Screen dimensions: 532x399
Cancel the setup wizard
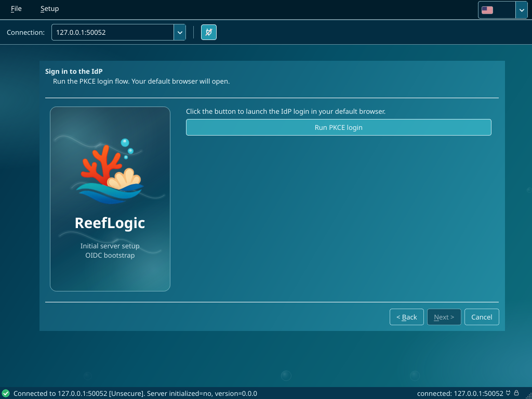click(x=482, y=317)
